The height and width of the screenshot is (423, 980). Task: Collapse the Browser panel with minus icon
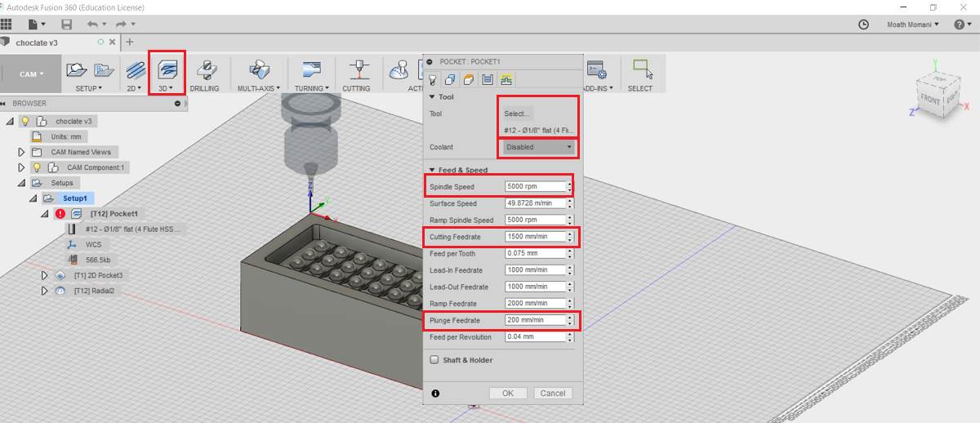177,104
